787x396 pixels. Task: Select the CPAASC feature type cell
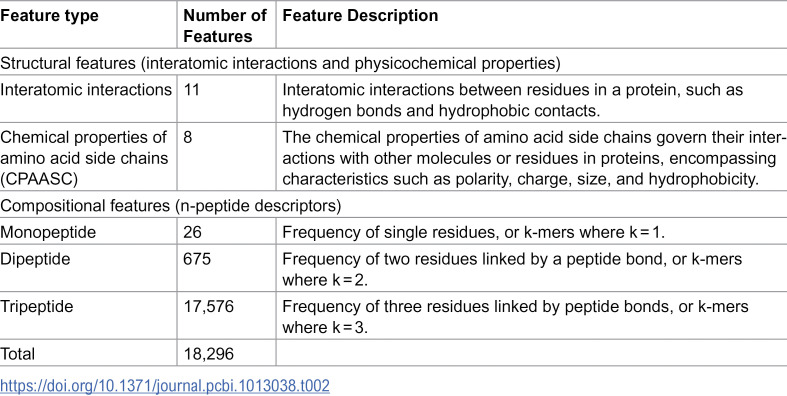pyautogui.click(x=83, y=158)
